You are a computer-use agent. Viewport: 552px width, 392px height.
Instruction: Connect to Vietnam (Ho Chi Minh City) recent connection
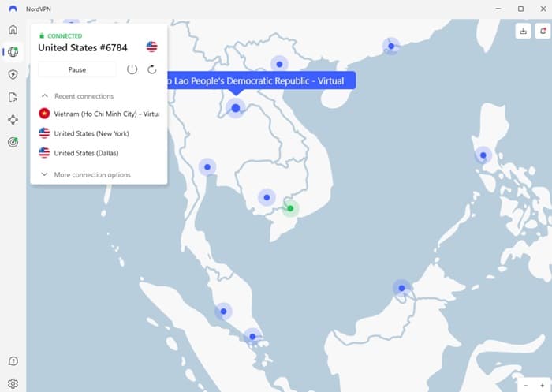pyautogui.click(x=99, y=114)
